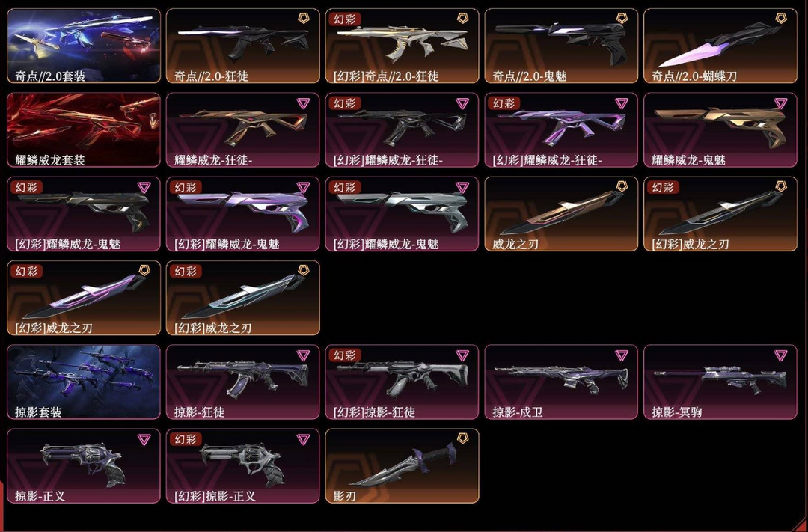The height and width of the screenshot is (532, 808).
Task: Click pink triangle icon on 掠影-冥驹 card
Action: click(780, 355)
